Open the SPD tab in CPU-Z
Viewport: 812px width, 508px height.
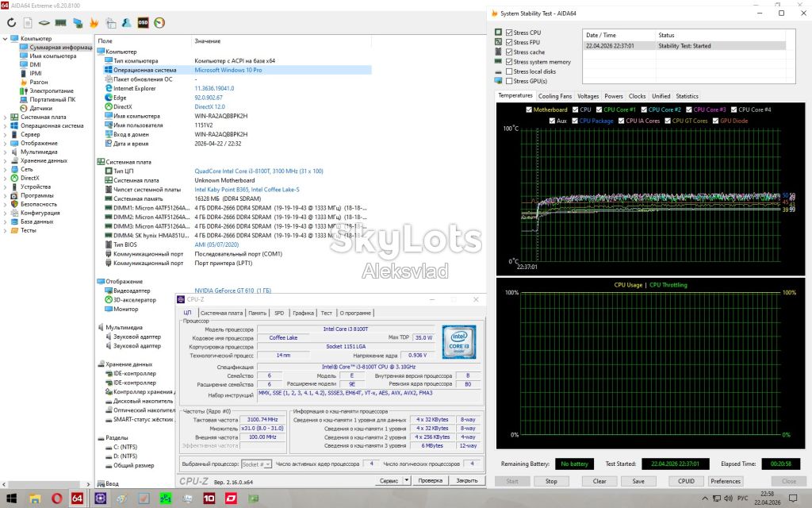point(279,313)
